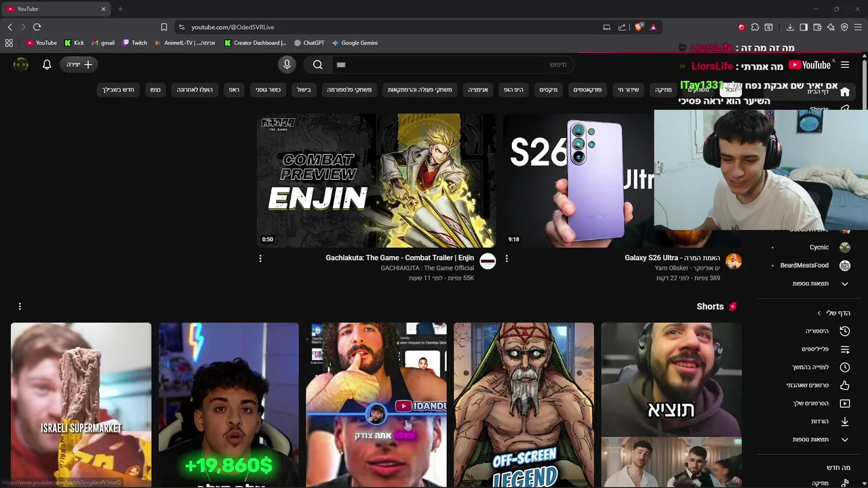Open a new browser tab
868x488 pixels.
point(120,9)
